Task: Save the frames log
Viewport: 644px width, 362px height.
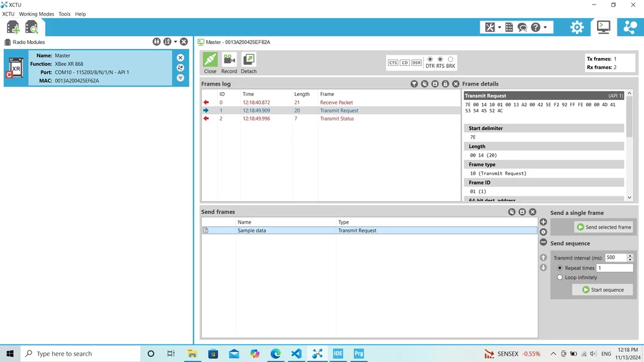Action: 435,84
